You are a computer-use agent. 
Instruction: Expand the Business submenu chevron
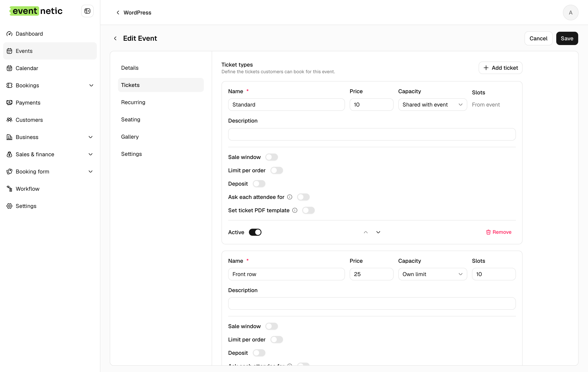point(91,137)
